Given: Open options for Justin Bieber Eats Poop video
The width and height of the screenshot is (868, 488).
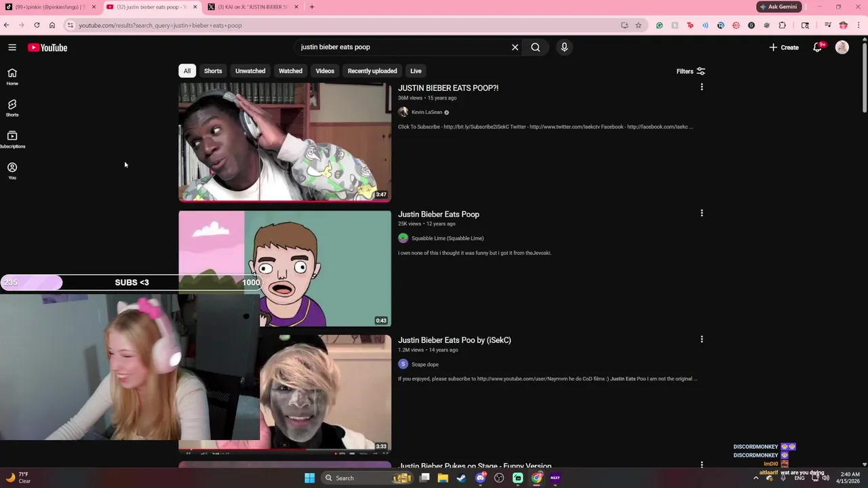Looking at the screenshot, I should 702,213.
